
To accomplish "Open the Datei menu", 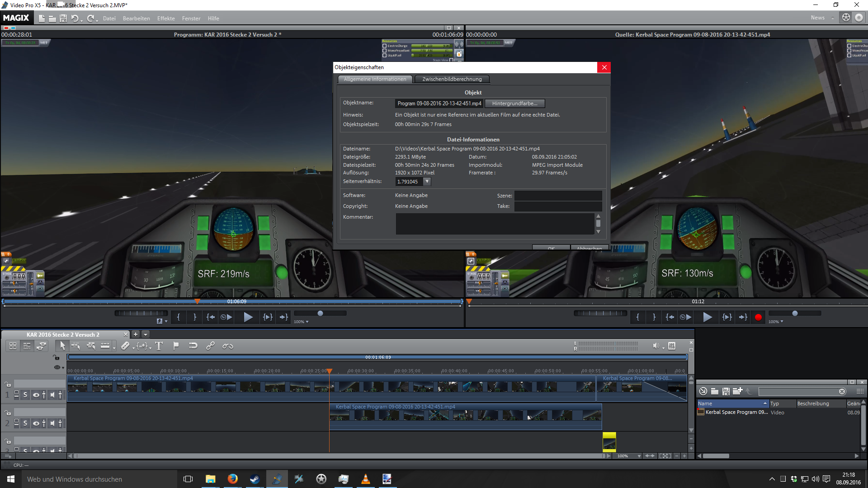I will (x=109, y=19).
